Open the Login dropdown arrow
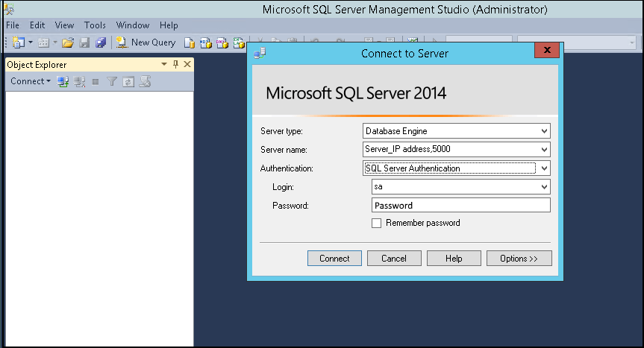The height and width of the screenshot is (348, 644). [544, 187]
